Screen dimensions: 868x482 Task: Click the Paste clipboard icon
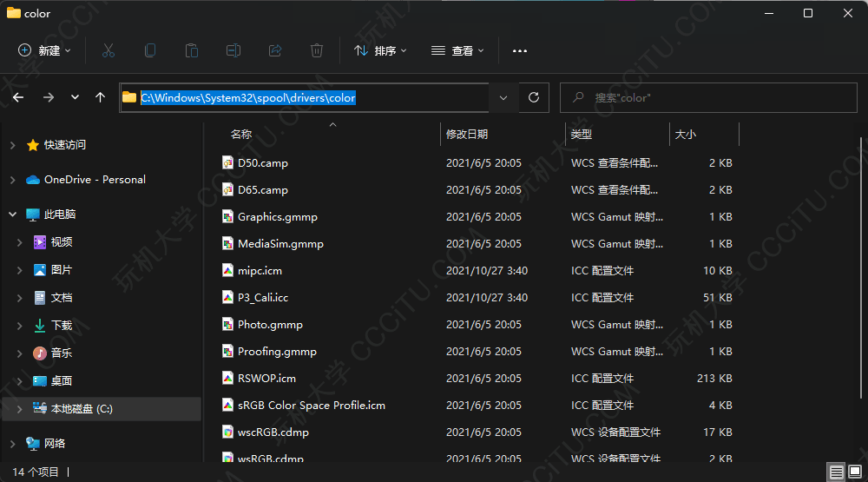(x=192, y=51)
